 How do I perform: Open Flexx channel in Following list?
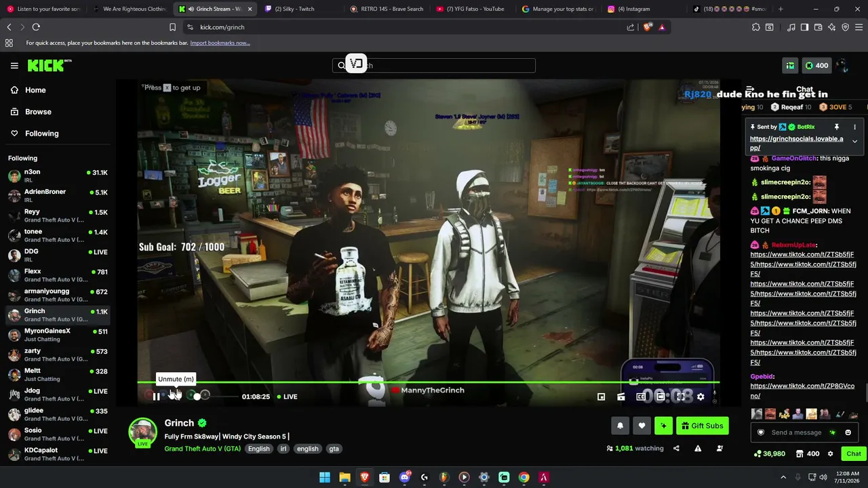click(58, 275)
